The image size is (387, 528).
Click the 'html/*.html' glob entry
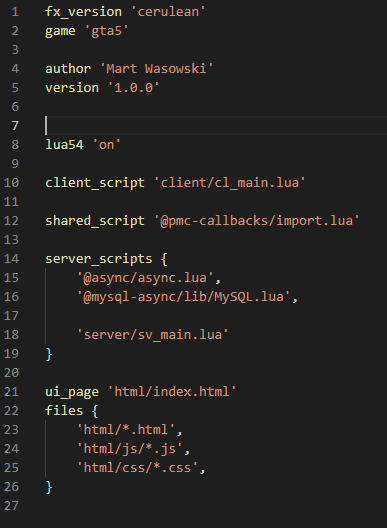point(126,430)
